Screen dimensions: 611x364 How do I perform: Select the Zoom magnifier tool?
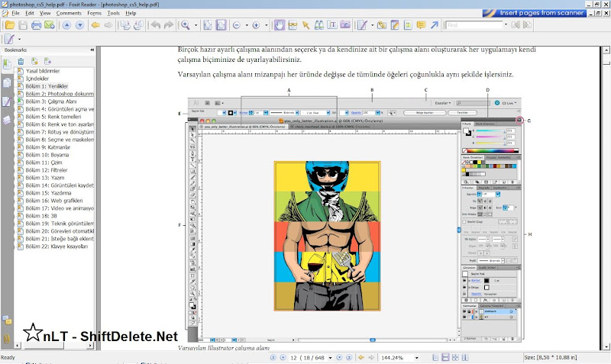tap(186, 25)
